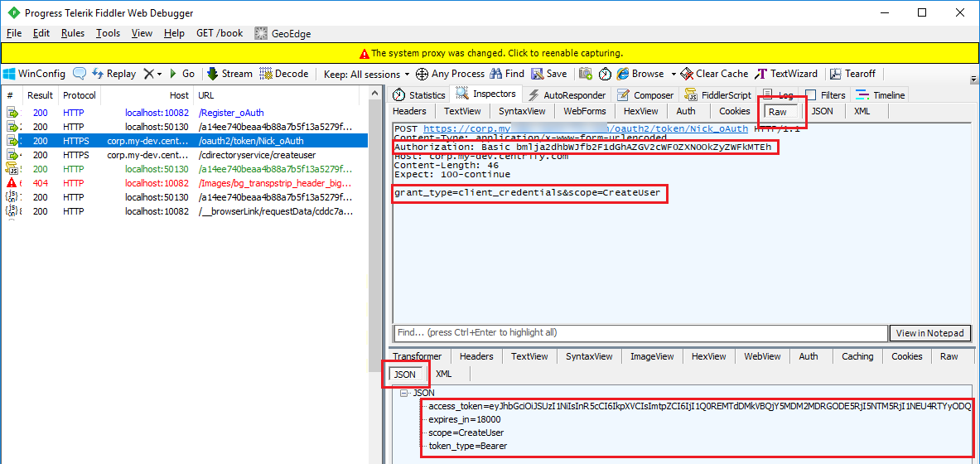980x464 pixels.
Task: Click the camera screenshot icon
Action: pos(586,74)
